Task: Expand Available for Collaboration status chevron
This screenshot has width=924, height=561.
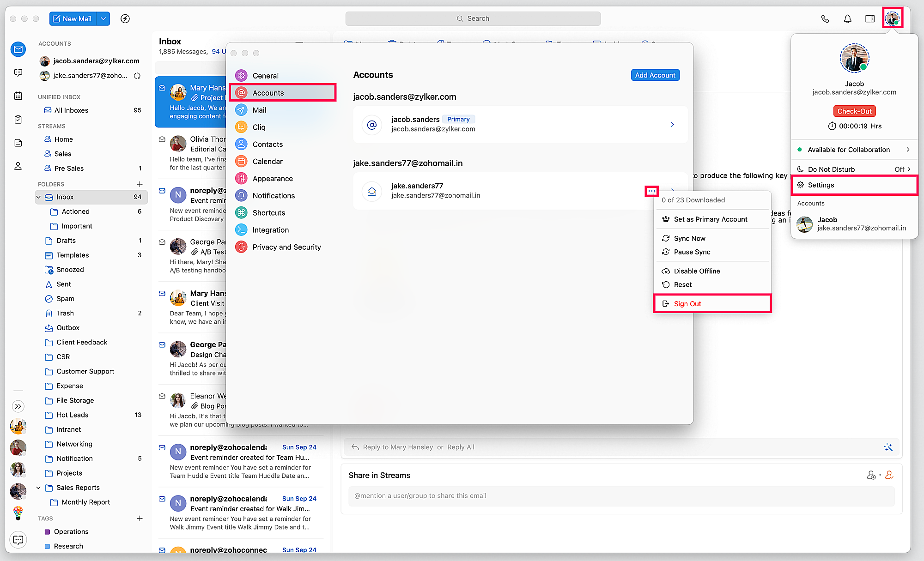Action: point(908,150)
